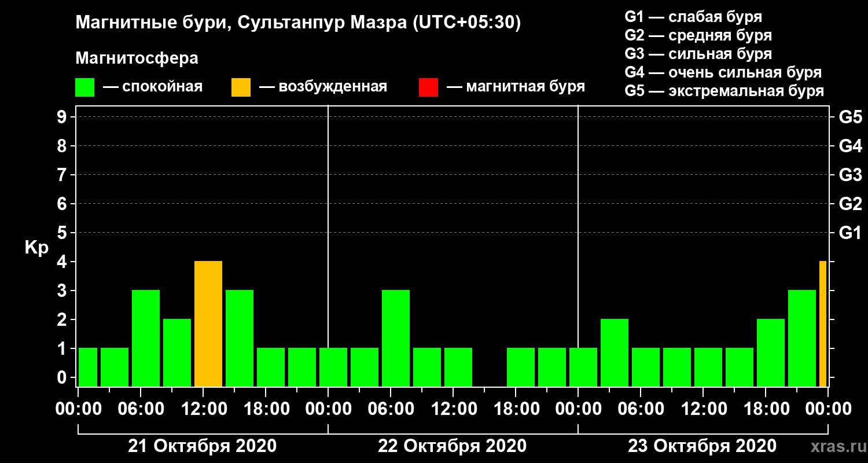
Task: Click the '23 Октября 2020' date label
Action: coord(703,446)
